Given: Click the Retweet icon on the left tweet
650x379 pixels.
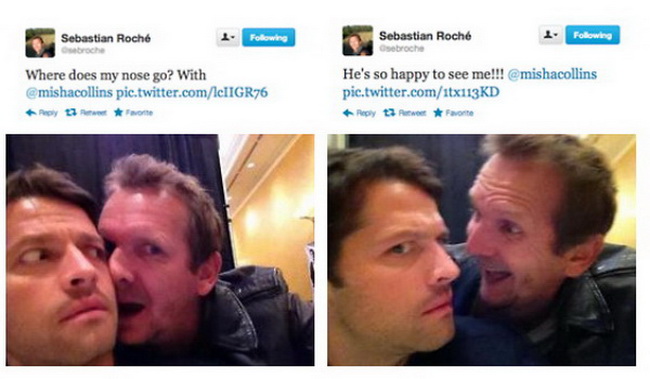Looking at the screenshot, I should coord(71,112).
